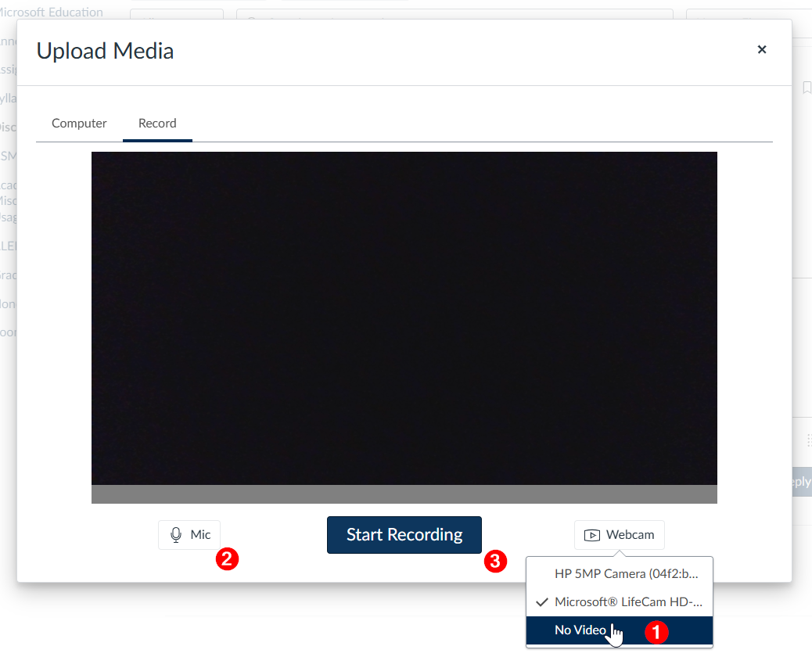
Task: Open the Mic device dropdown
Action: click(189, 535)
